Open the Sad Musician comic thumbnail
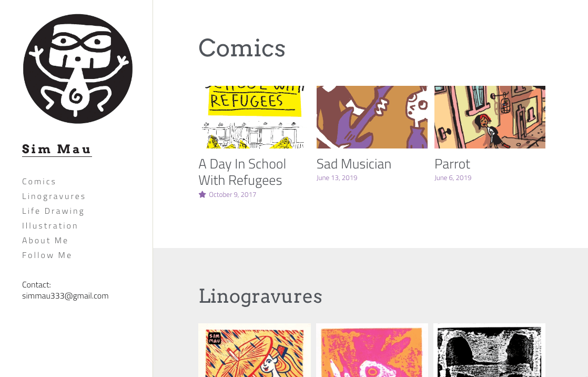This screenshot has height=377, width=588. click(372, 117)
